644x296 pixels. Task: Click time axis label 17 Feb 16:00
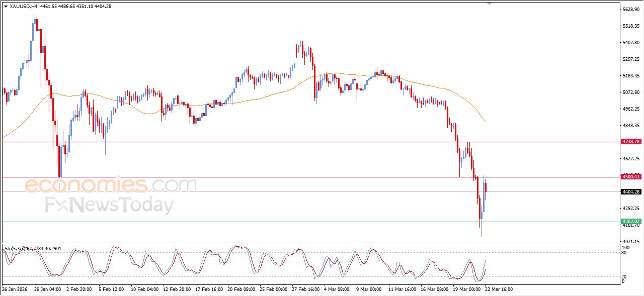[x=209, y=289]
